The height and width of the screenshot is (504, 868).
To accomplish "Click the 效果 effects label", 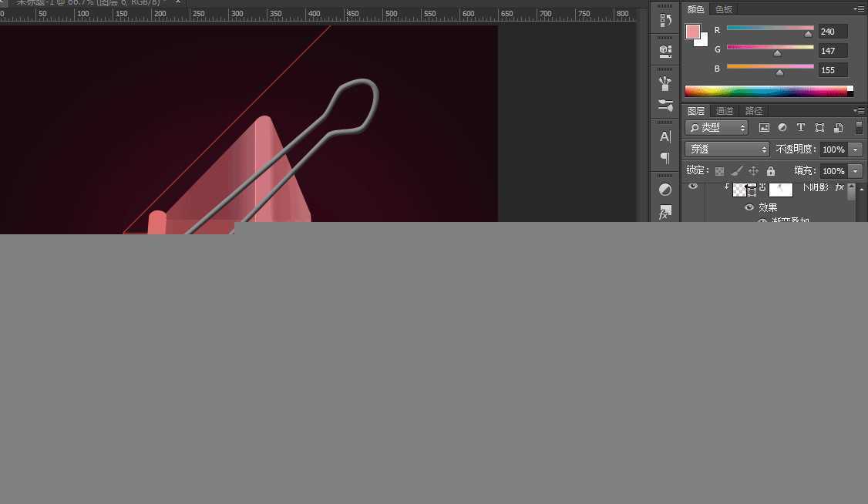I will 768,207.
